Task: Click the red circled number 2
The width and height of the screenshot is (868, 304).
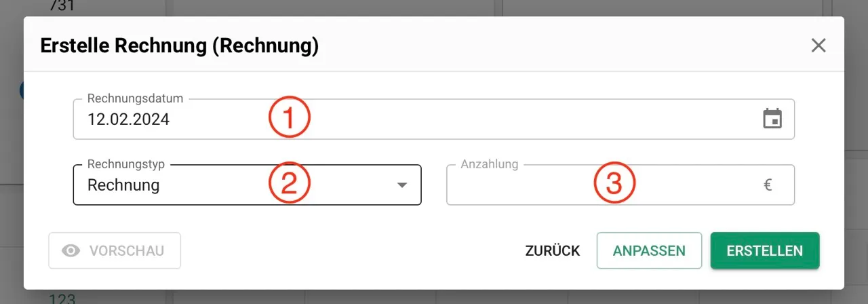Action: tap(290, 185)
